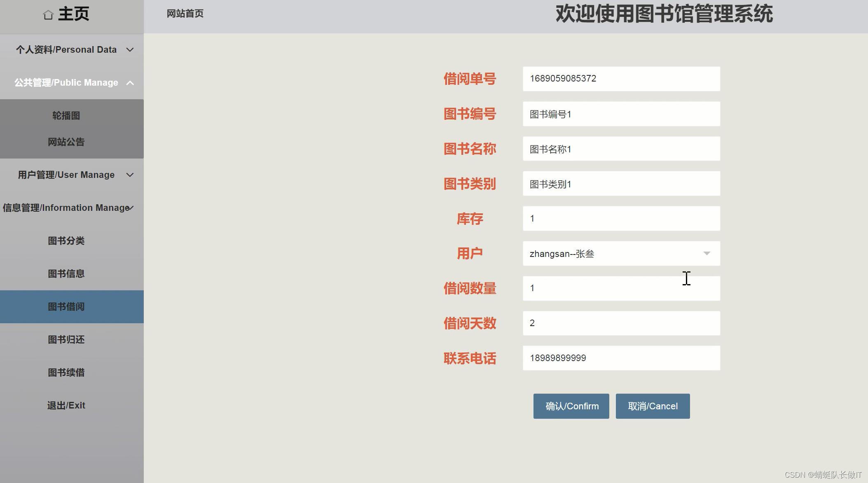Click the 网站首页 link
Image resolution: width=868 pixels, height=483 pixels.
tap(185, 14)
